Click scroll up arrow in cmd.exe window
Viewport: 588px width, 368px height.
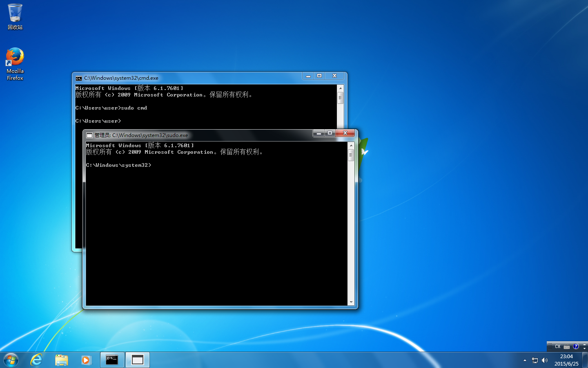340,88
